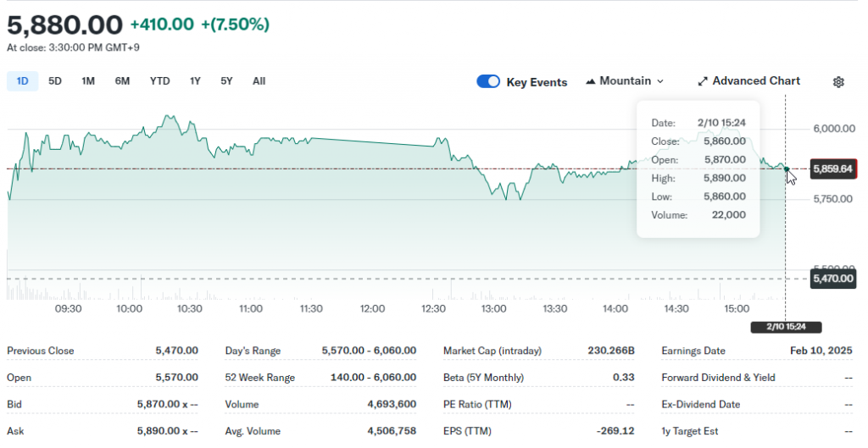The width and height of the screenshot is (868, 448).
Task: Click the 5,859.64 current price marker
Action: click(832, 169)
